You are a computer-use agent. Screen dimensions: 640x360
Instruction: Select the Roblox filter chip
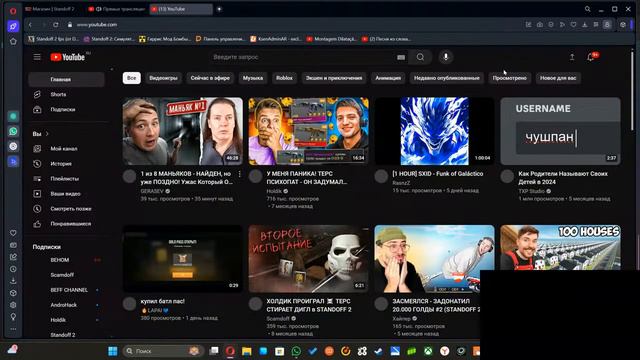click(284, 78)
